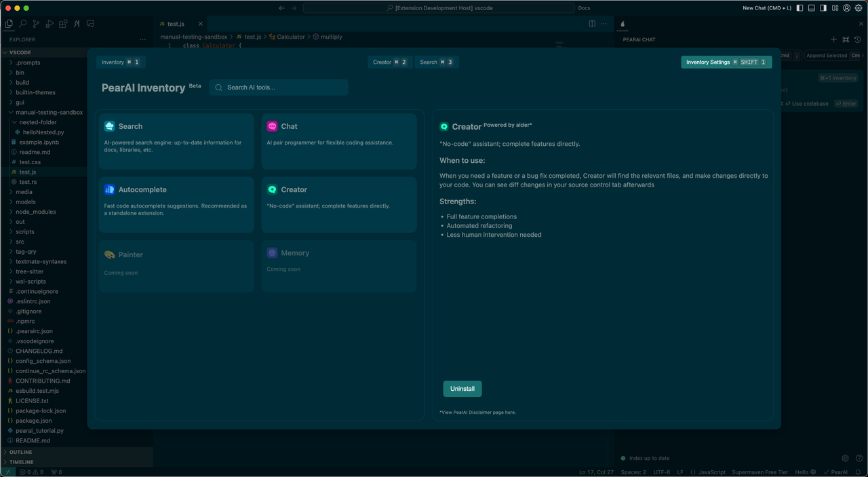This screenshot has height=477, width=868.
Task: Open editor more actions ellipsis
Action: click(x=604, y=24)
